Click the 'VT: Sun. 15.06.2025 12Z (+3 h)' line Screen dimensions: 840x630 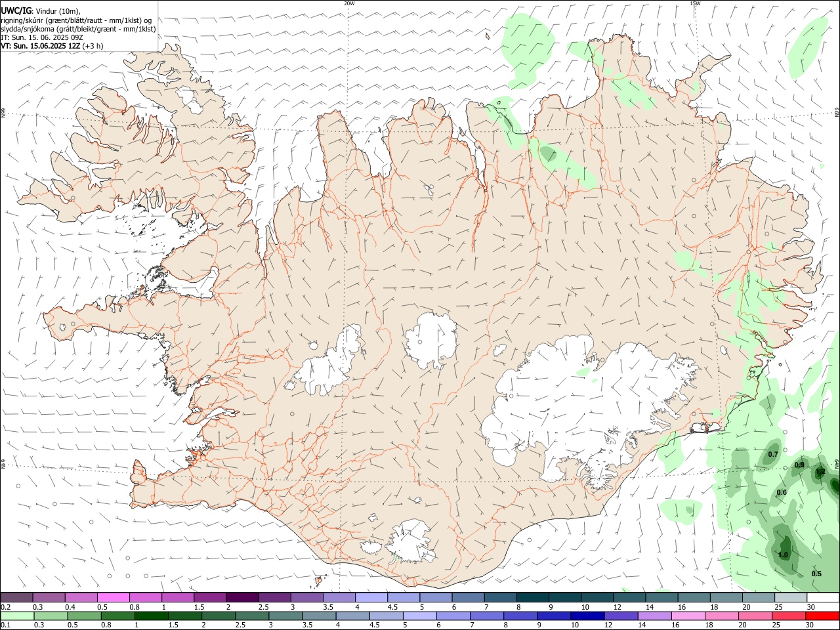[52, 46]
